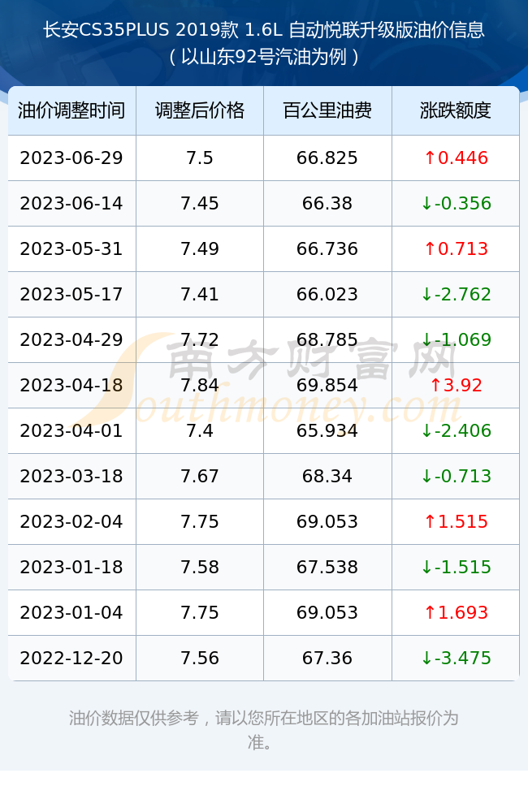Click the green down value -3.475
The height and width of the screenshot is (812, 528).
point(456,659)
